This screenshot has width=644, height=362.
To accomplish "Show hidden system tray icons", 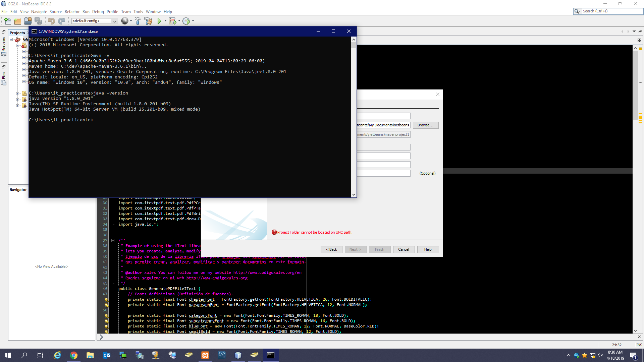I will 568,355.
